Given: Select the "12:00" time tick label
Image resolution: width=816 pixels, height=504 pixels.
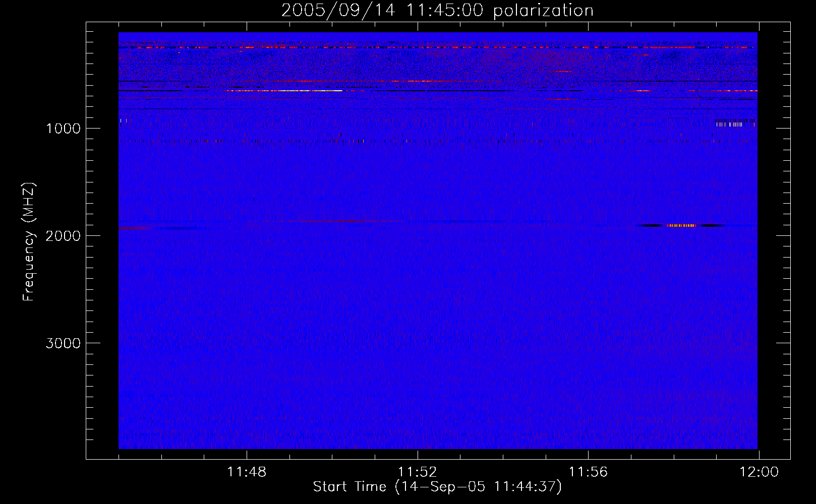Looking at the screenshot, I should coord(759,472).
